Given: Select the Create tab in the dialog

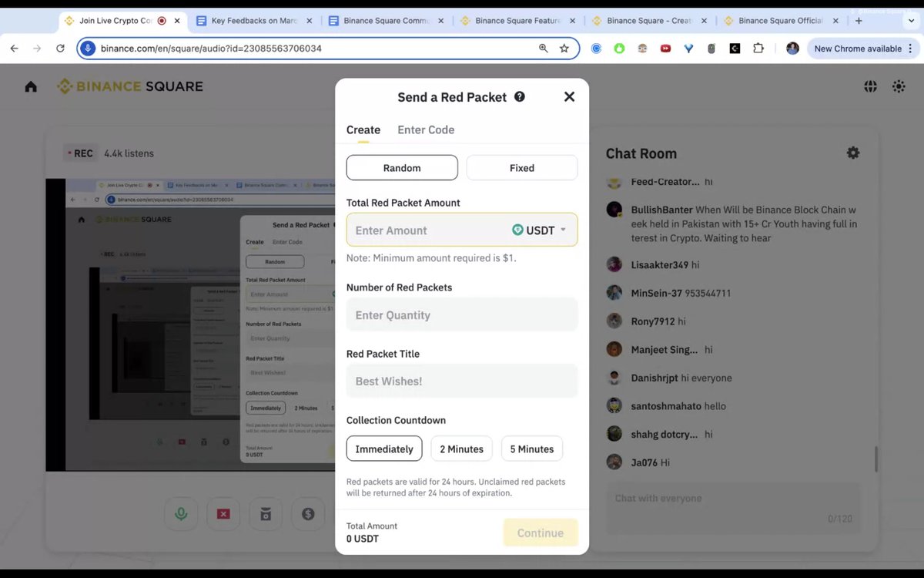Looking at the screenshot, I should pos(363,129).
